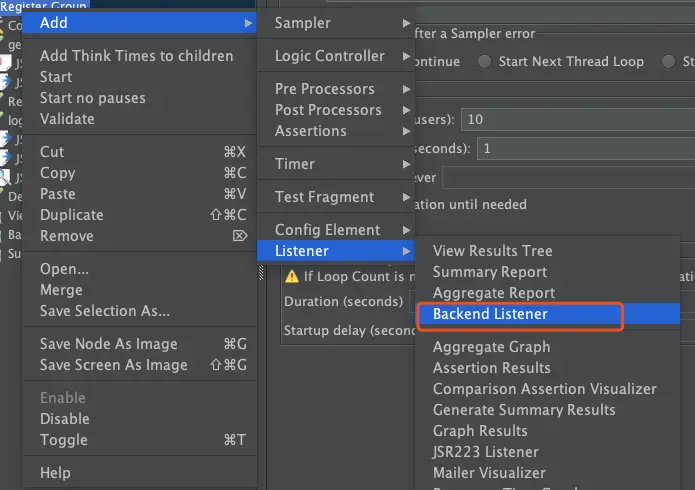Select JSR223 Listener from the list
The image size is (695, 490).
[485, 452]
